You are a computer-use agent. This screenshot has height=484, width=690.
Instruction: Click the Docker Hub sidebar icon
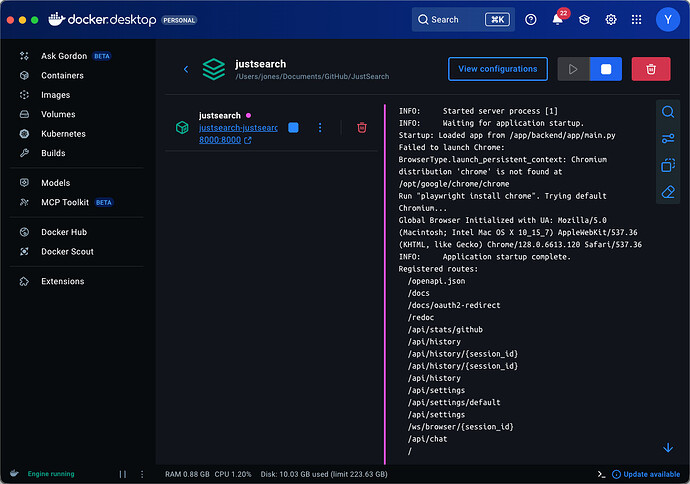pyautogui.click(x=24, y=232)
